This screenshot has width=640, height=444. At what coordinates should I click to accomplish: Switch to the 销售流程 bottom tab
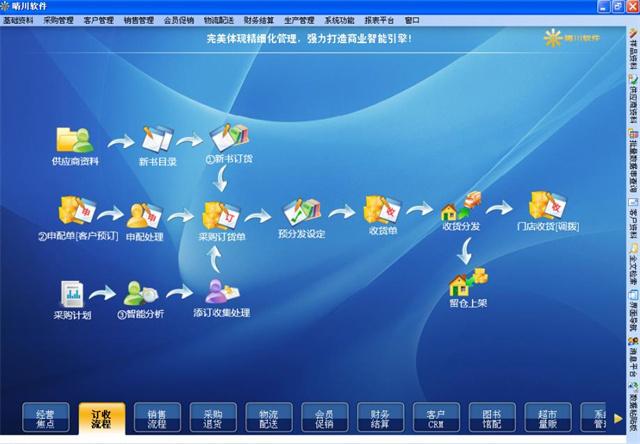(157, 418)
